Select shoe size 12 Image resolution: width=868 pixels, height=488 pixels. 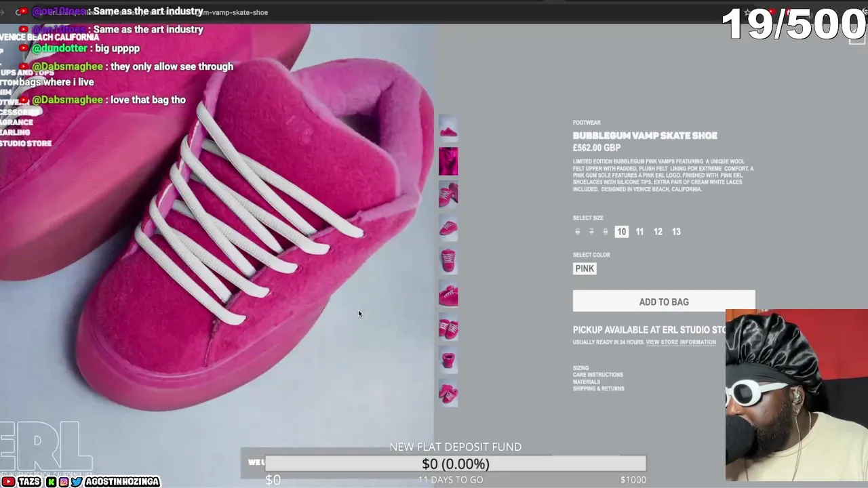658,232
